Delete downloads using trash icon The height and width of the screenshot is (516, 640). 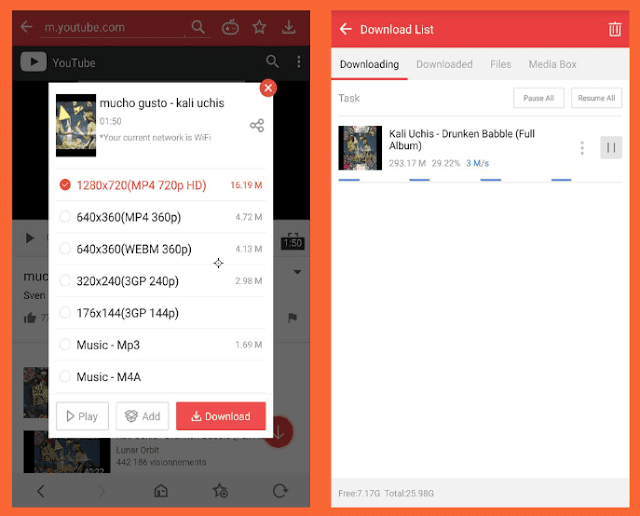coord(615,29)
